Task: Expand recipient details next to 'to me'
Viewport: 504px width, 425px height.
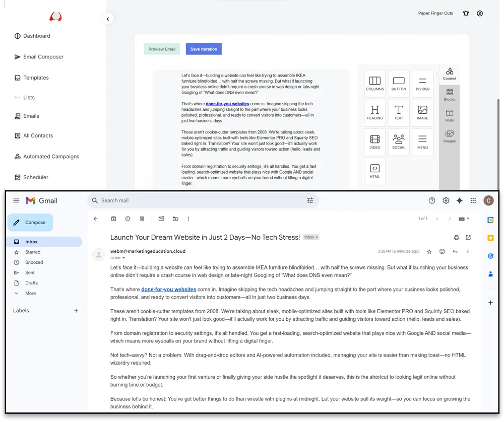Action: (x=124, y=258)
